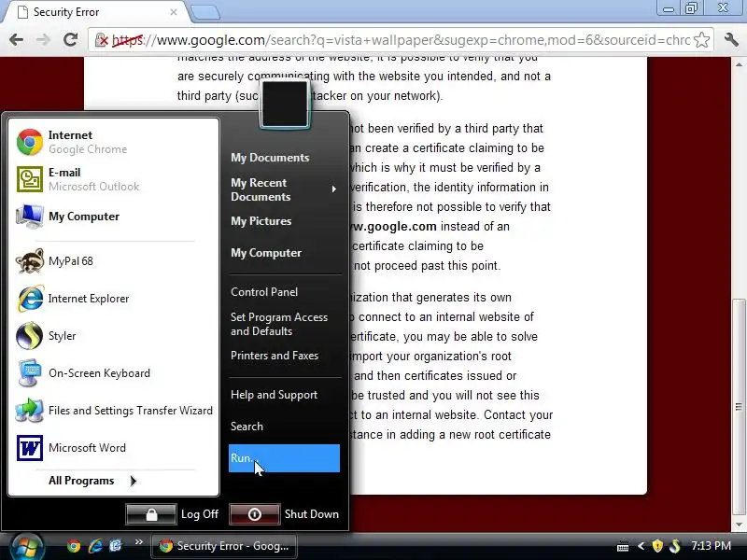The height and width of the screenshot is (560, 747).
Task: Select Run... entry
Action: [285, 458]
